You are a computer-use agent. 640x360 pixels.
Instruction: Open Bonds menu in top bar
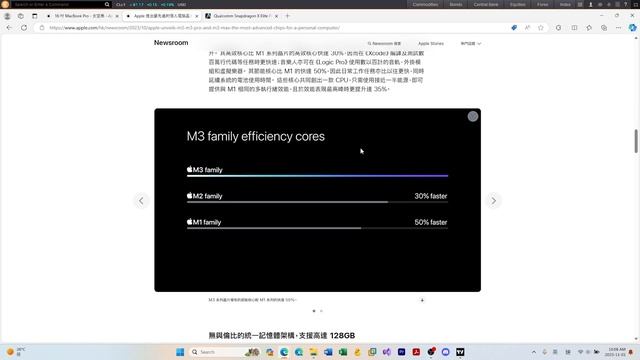456,4
